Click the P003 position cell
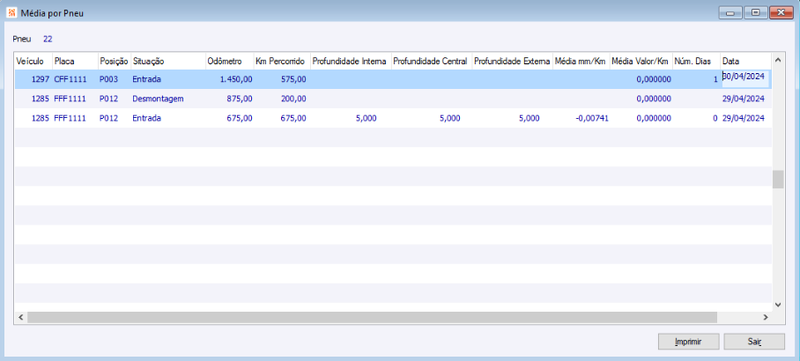Screen dimensions: 800x361 114,80
